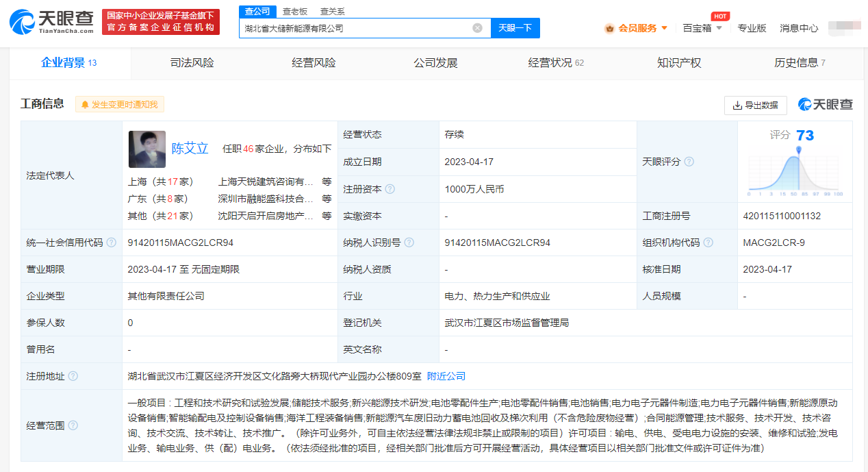The image size is (868, 472).
Task: Click inside the company search input field
Action: [x=356, y=27]
